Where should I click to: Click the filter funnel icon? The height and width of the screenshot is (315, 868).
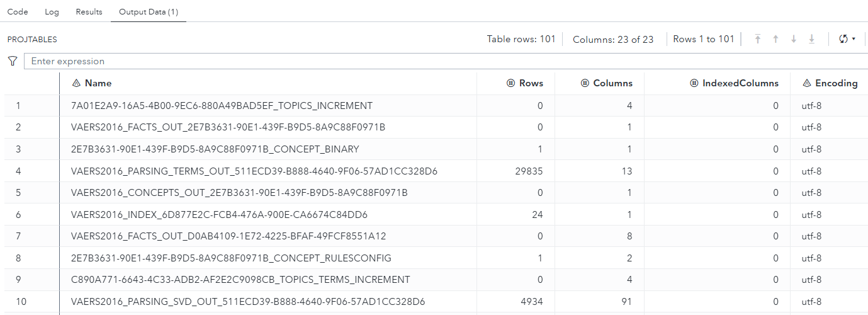(x=12, y=61)
